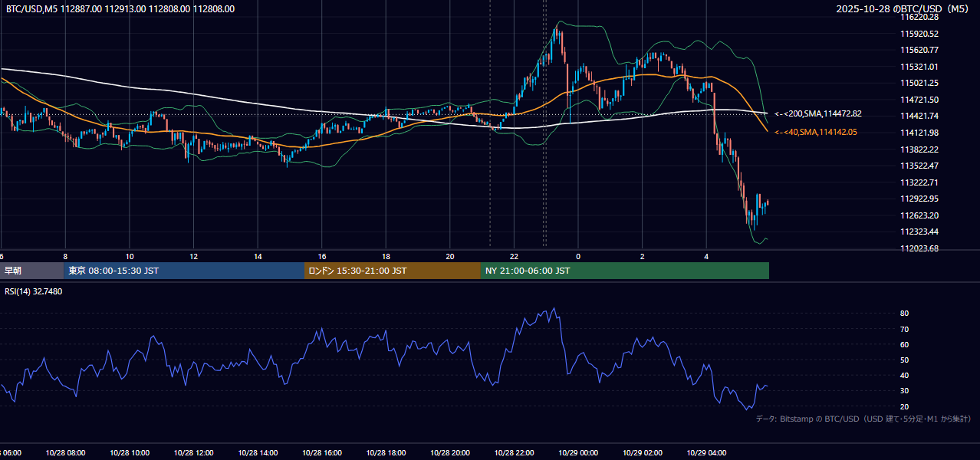Click price axis value 112323.44

click(919, 232)
